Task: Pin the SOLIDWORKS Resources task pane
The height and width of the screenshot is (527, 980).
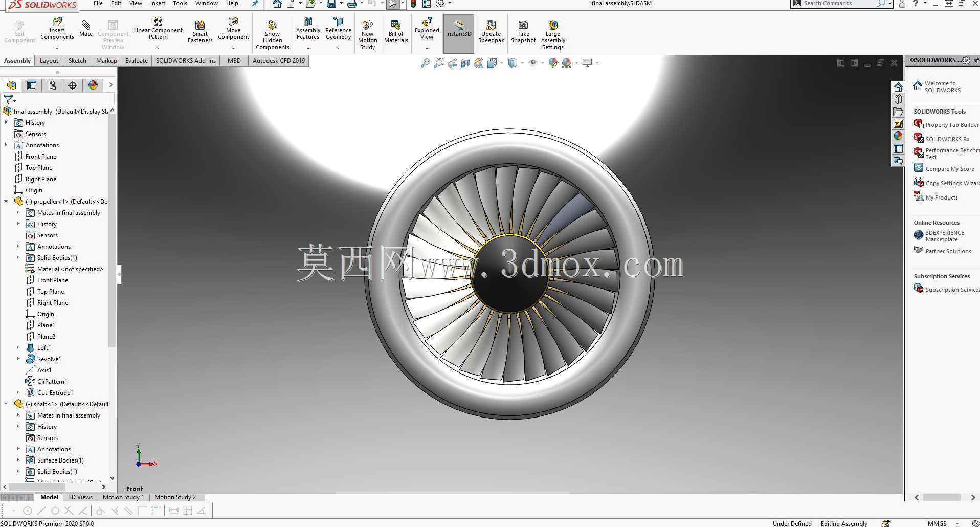Action: click(x=976, y=60)
